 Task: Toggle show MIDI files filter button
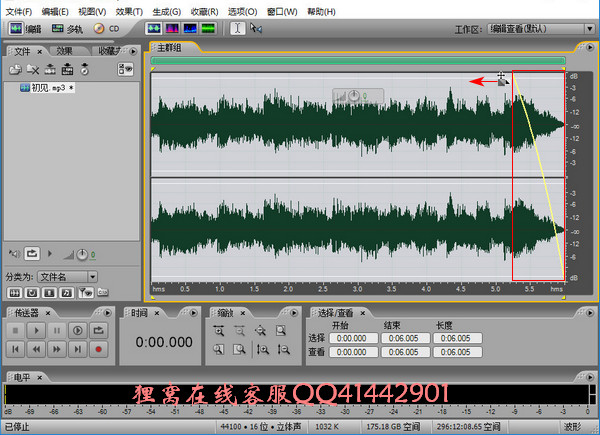67,293
